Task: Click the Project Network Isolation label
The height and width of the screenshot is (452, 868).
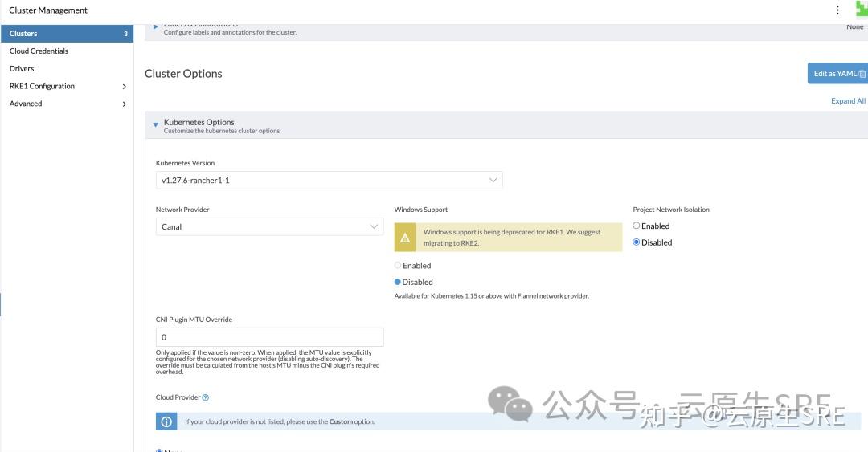Action: [671, 210]
